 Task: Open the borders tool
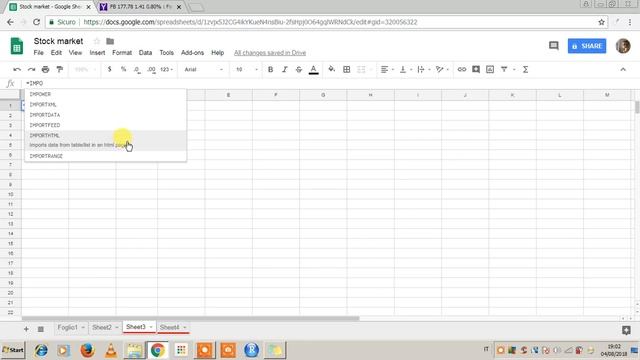[347, 69]
